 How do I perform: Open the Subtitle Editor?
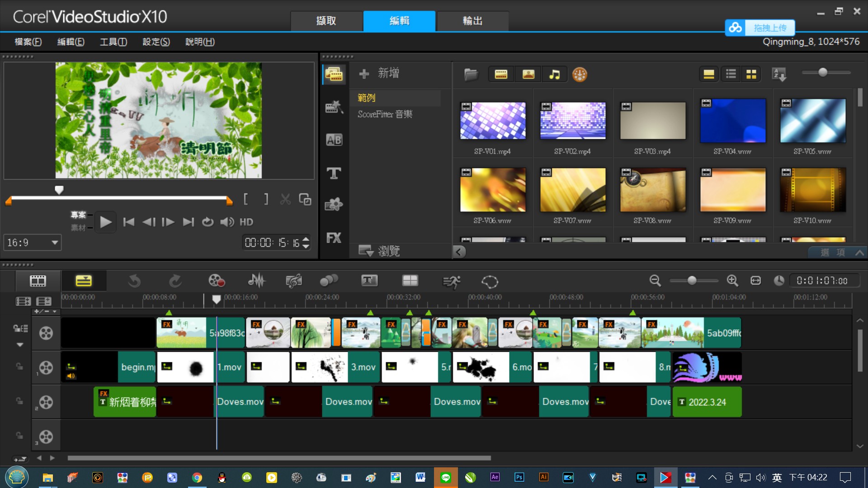click(x=369, y=281)
